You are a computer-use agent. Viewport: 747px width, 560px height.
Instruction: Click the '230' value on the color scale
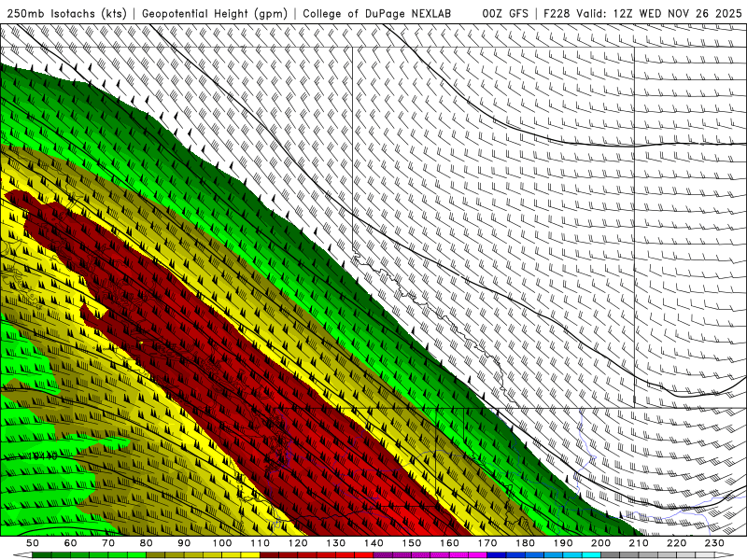(x=714, y=543)
